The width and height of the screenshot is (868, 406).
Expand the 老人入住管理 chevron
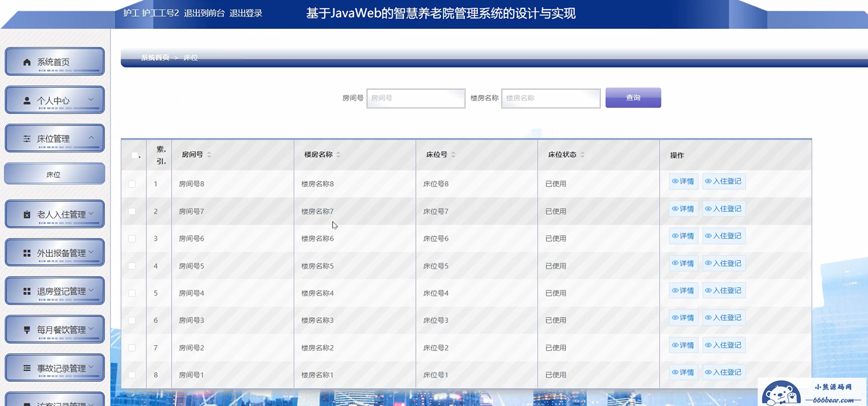pos(91,213)
